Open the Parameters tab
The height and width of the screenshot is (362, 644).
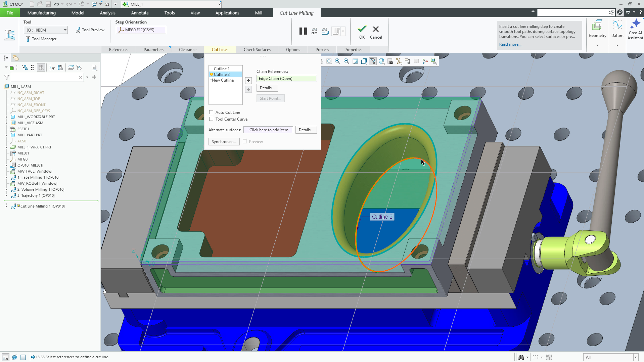[153, 49]
